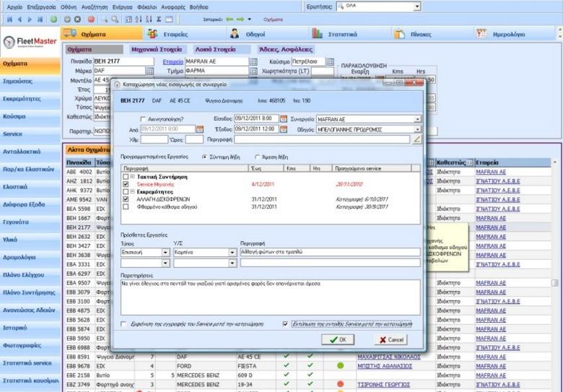Click the truck icon on Οχήματα tab
Viewport: 563px width, 392px height.
tap(70, 33)
